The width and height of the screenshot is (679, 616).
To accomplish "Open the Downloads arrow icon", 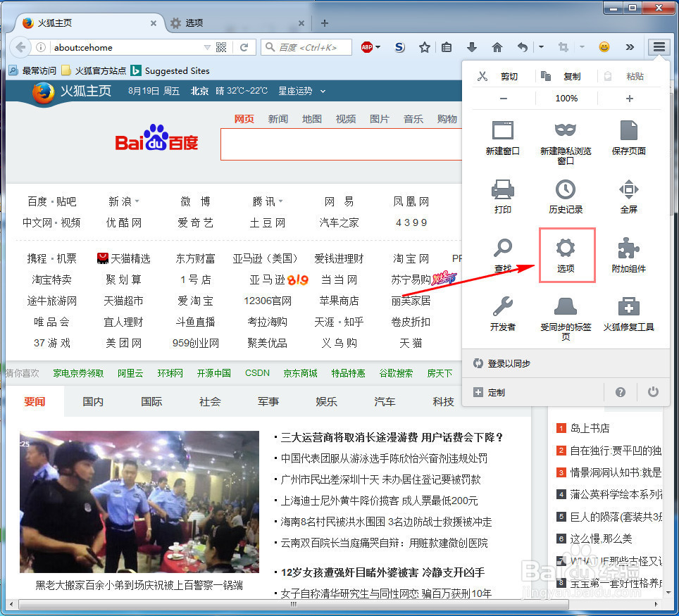I will coord(472,46).
